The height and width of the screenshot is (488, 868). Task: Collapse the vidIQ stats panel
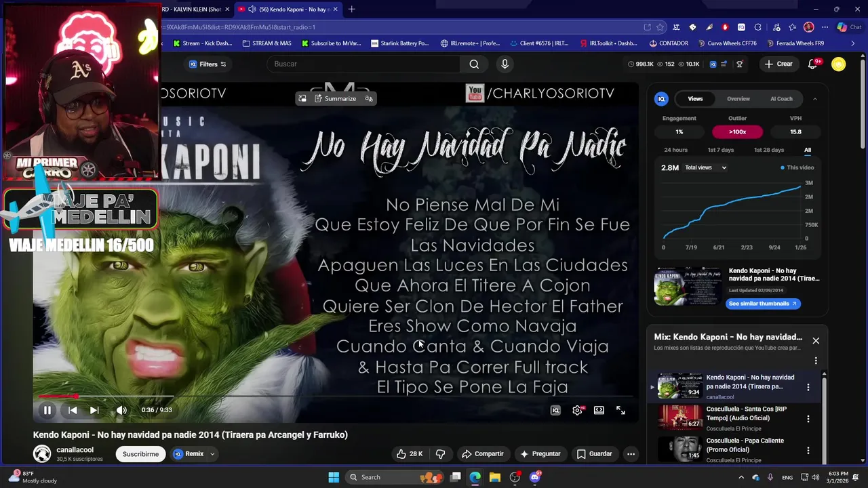(x=815, y=99)
